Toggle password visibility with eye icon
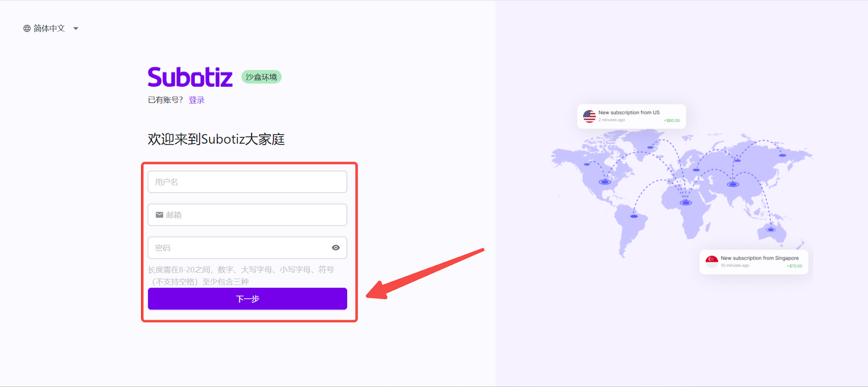This screenshot has width=868, height=387. click(336, 248)
